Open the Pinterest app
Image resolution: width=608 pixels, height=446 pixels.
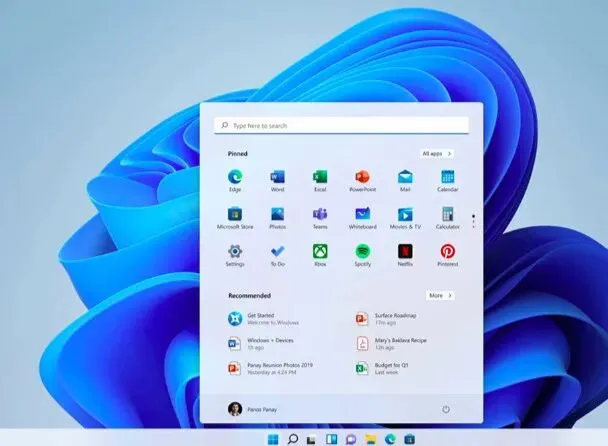click(447, 255)
